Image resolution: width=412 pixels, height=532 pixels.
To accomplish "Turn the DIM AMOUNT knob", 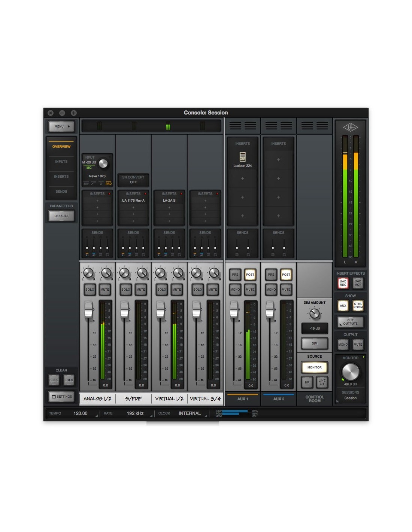I will (315, 313).
